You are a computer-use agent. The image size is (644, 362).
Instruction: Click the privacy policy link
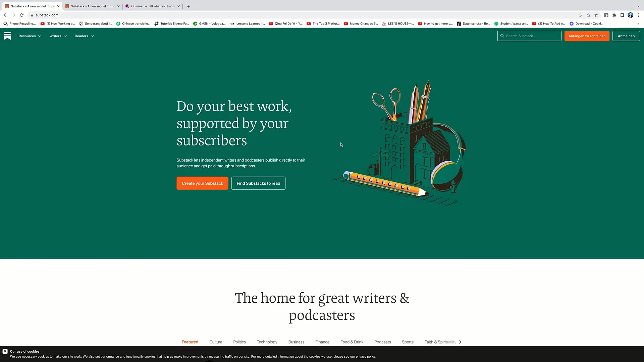click(x=366, y=356)
